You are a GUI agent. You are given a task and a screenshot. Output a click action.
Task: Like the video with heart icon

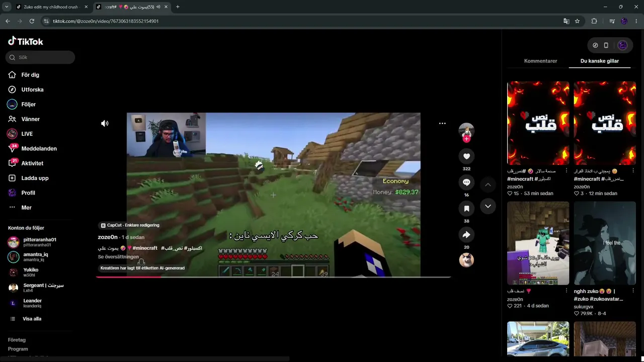click(x=466, y=156)
